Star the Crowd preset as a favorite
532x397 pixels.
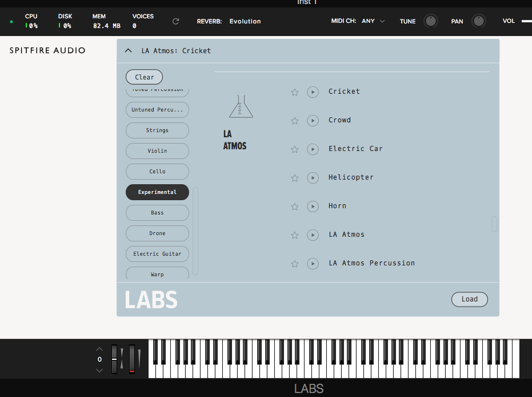[x=294, y=120]
